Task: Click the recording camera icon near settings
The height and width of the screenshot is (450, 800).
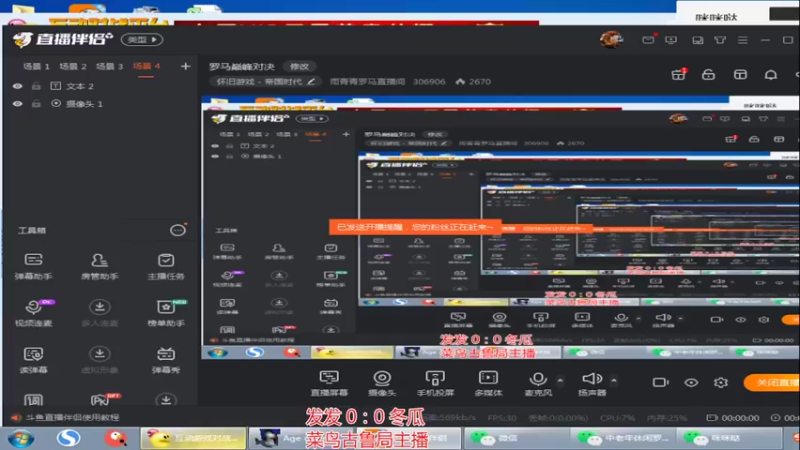Action: (x=660, y=382)
